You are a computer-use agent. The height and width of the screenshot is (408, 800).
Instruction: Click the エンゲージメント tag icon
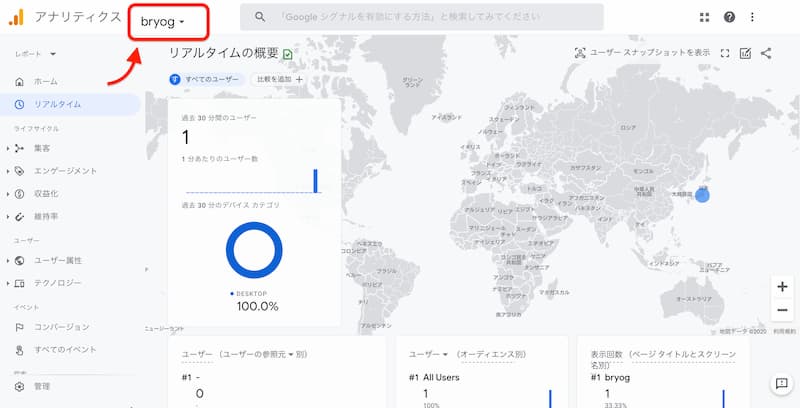click(x=19, y=171)
